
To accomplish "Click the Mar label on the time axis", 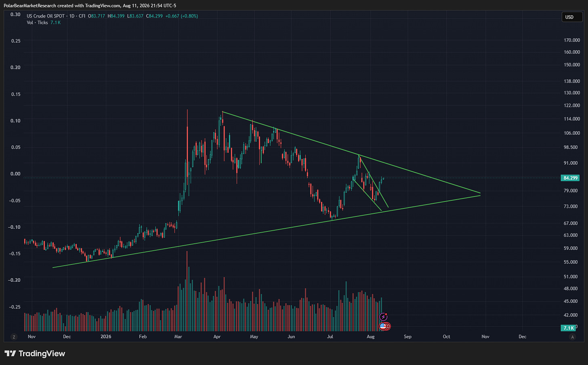I will (x=178, y=337).
